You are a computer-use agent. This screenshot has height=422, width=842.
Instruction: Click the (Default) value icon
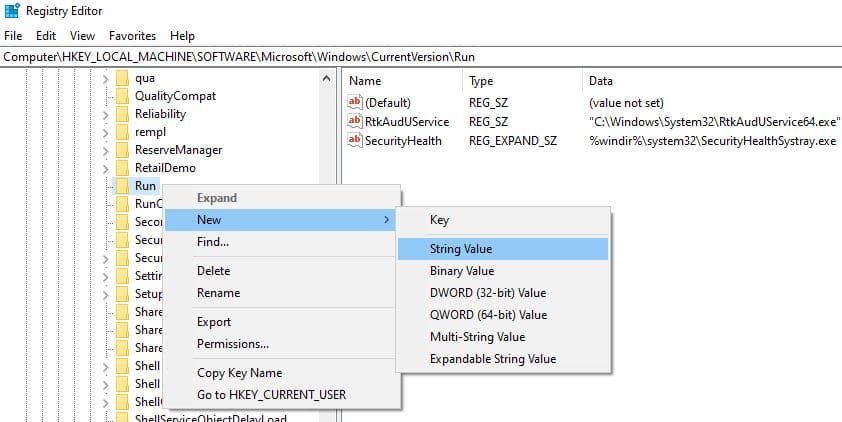353,102
